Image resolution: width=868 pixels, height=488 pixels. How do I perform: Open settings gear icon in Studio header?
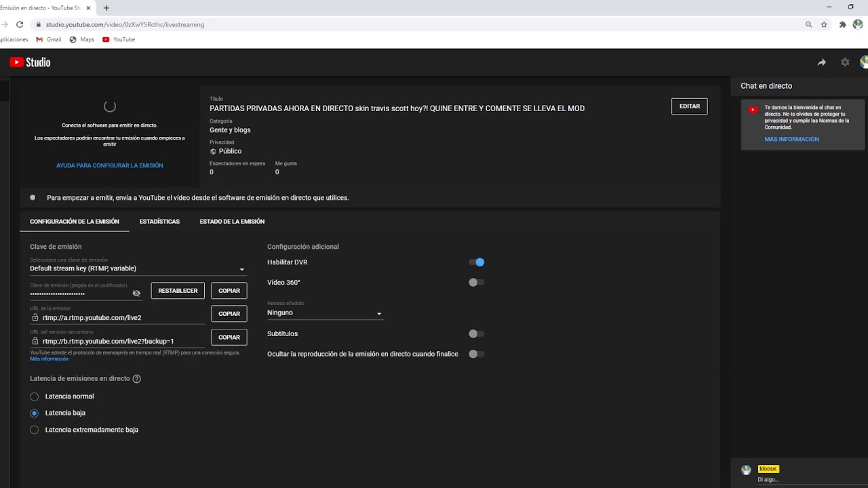coord(845,62)
